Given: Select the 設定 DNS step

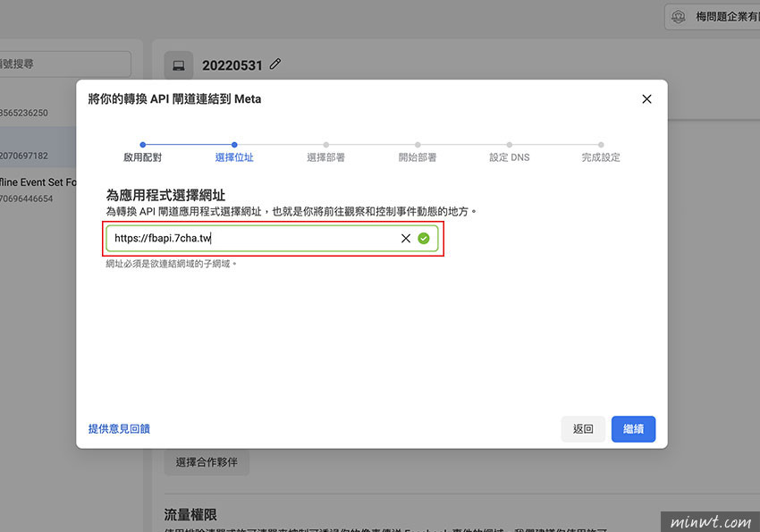Looking at the screenshot, I should coord(510,157).
